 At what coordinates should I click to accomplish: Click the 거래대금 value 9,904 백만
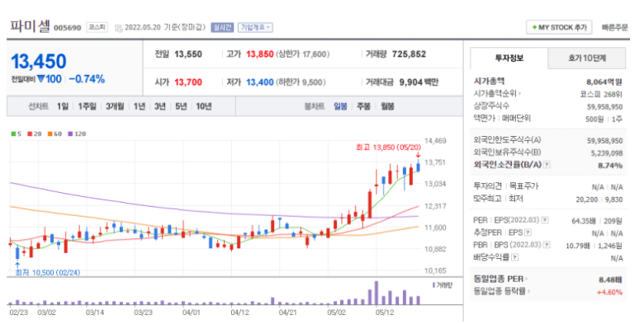pyautogui.click(x=419, y=82)
